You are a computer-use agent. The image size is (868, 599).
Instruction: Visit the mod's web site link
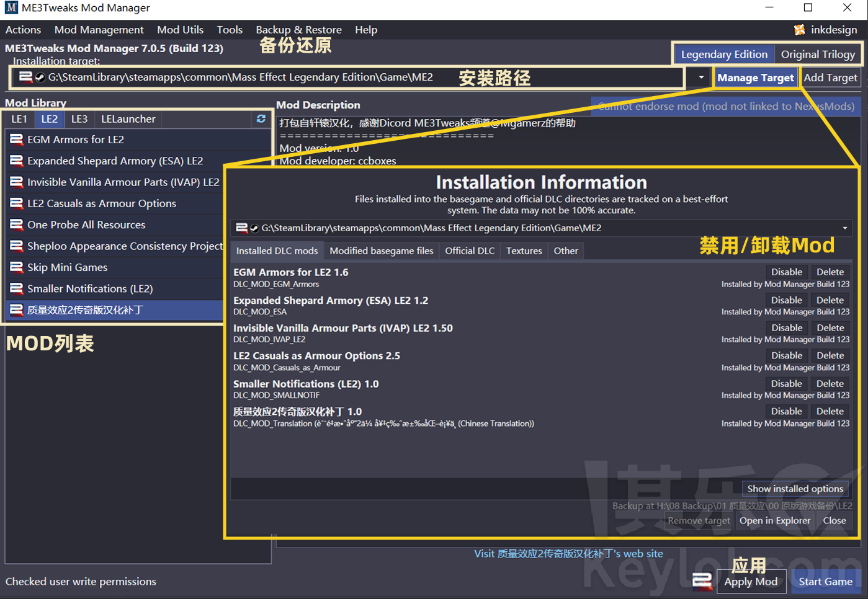(568, 554)
